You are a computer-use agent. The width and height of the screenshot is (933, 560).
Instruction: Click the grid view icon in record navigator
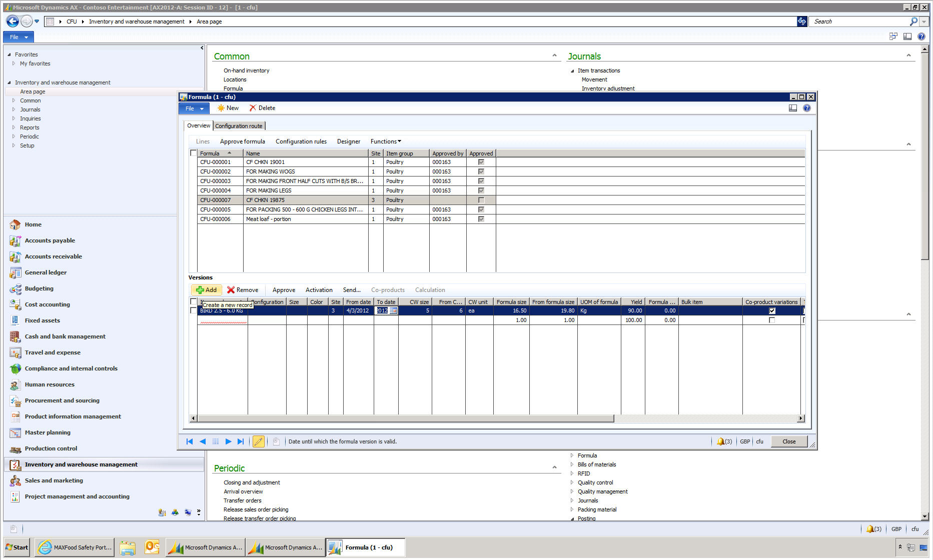[216, 441]
